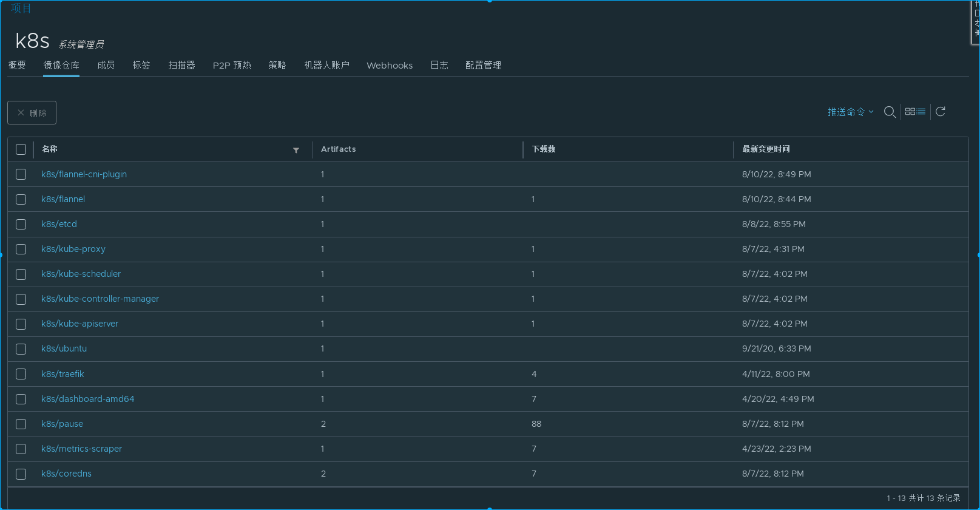The height and width of the screenshot is (510, 980).
Task: Switch to card grid view
Action: click(910, 112)
